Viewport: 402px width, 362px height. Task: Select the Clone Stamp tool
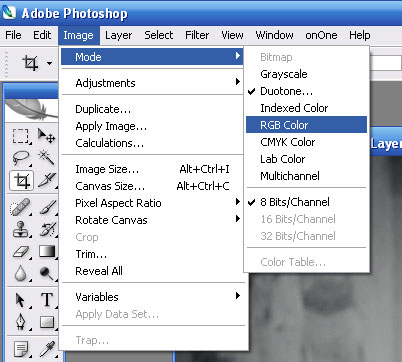point(21,229)
